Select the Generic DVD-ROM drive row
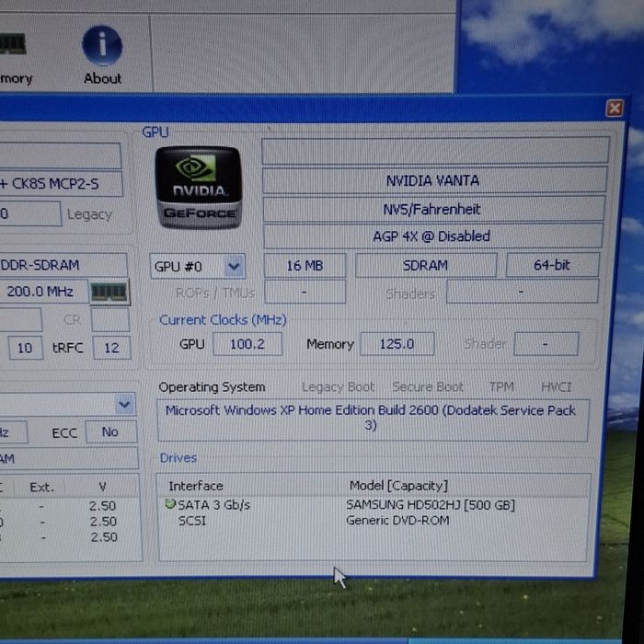 coord(397,521)
